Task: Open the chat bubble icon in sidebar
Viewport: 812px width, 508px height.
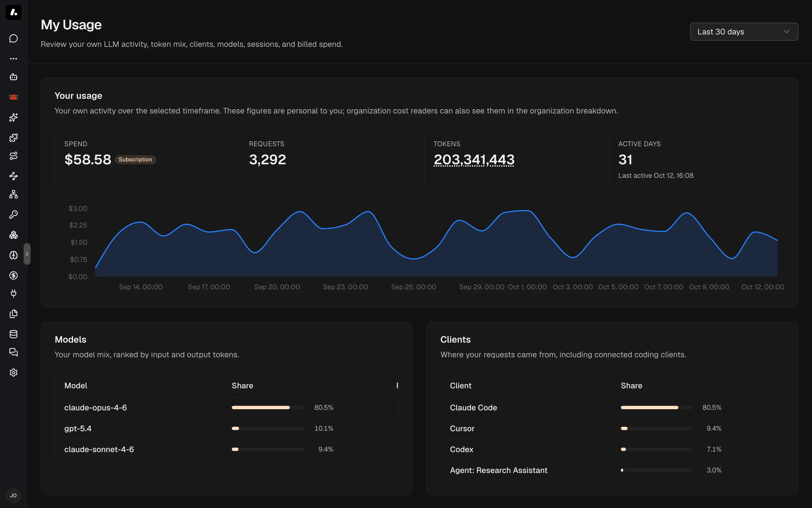Action: click(x=14, y=38)
